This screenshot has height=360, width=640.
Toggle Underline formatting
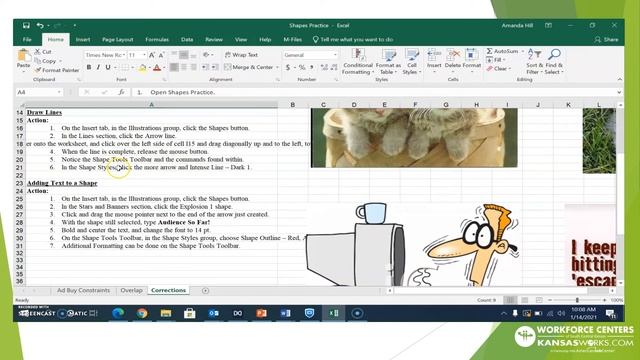[108, 67]
